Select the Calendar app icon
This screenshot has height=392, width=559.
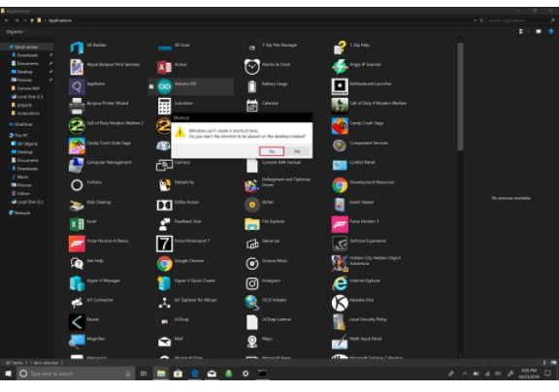(252, 106)
